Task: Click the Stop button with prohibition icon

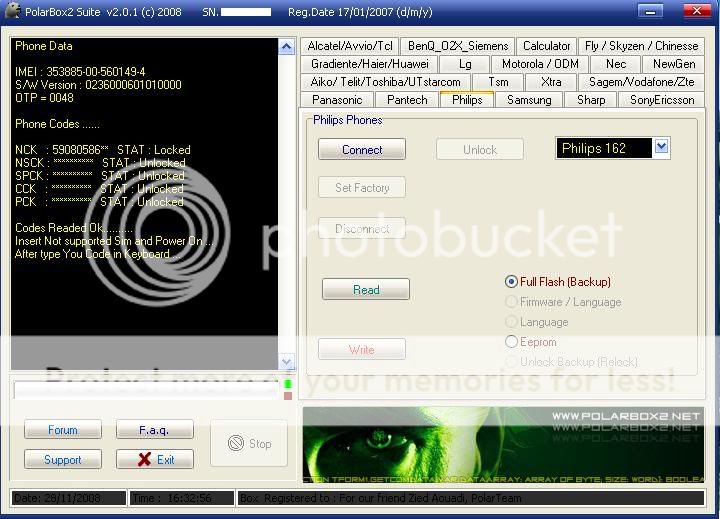Action: pos(249,444)
